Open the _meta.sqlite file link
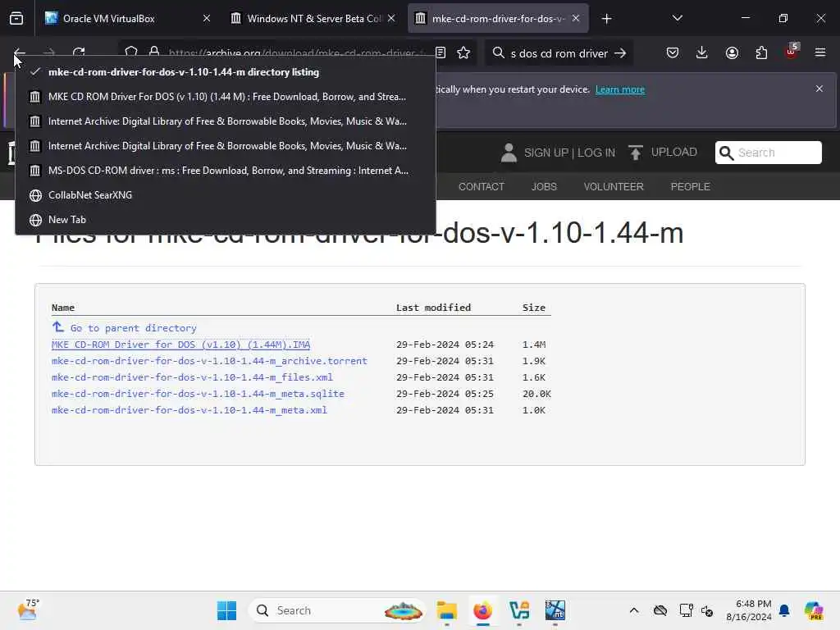840x630 pixels. [198, 394]
